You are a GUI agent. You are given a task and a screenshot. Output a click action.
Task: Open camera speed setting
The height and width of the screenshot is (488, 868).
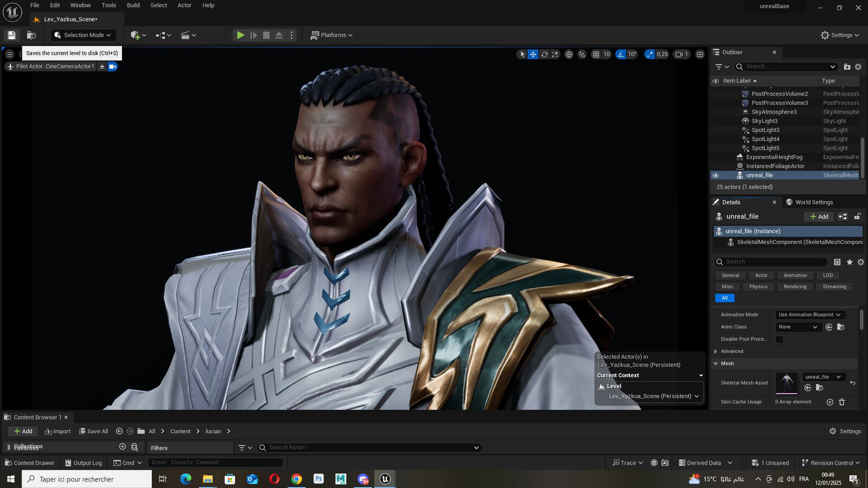(x=681, y=54)
